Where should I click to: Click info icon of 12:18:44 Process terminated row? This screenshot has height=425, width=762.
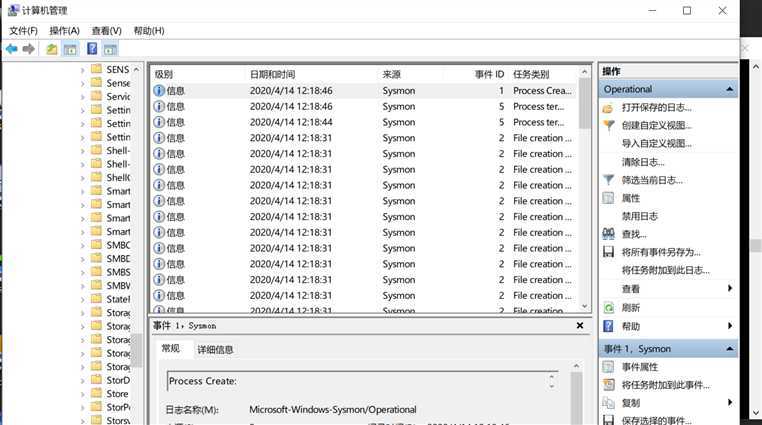tap(159, 122)
